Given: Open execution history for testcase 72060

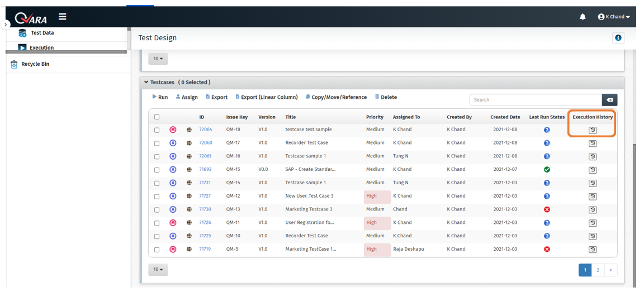Looking at the screenshot, I should [x=593, y=143].
